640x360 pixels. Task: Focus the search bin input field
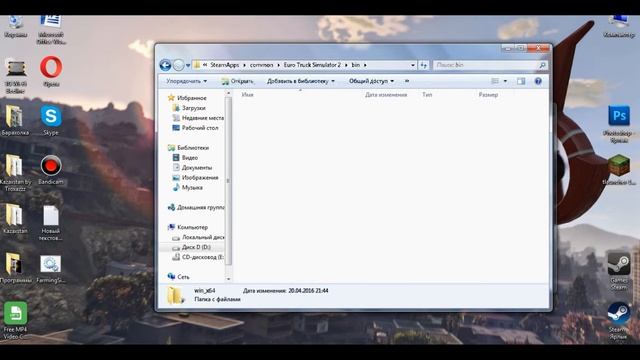pyautogui.click(x=486, y=65)
